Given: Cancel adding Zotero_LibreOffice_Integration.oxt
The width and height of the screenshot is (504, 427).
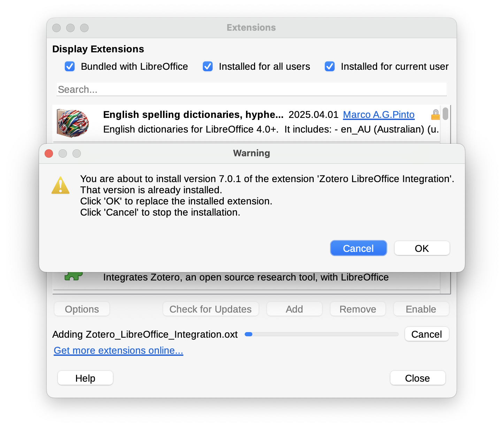Looking at the screenshot, I should click(x=427, y=334).
